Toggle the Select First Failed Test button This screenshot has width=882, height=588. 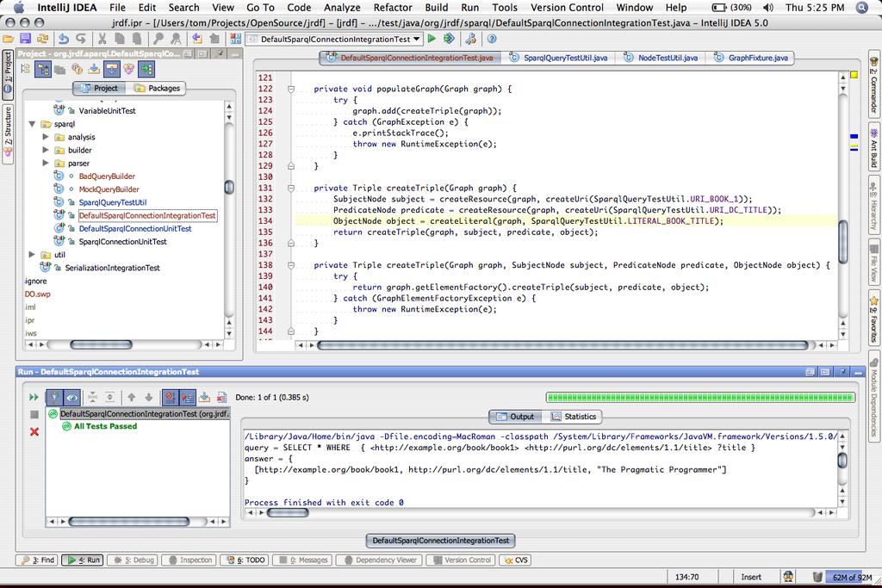point(170,398)
